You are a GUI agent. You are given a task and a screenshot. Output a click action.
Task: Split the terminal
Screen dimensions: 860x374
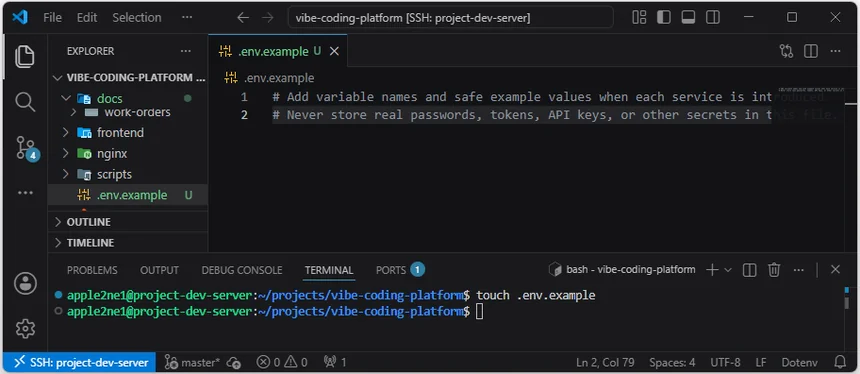pyautogui.click(x=750, y=270)
